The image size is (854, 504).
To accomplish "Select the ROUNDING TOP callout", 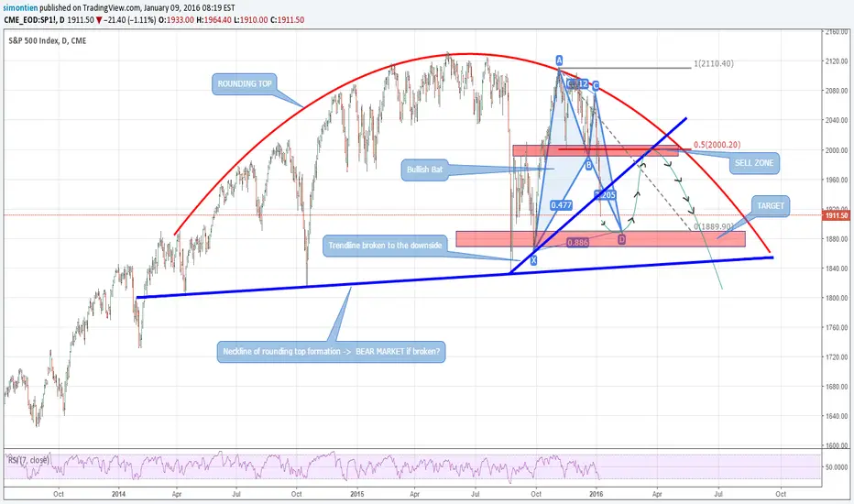I will 245,84.
